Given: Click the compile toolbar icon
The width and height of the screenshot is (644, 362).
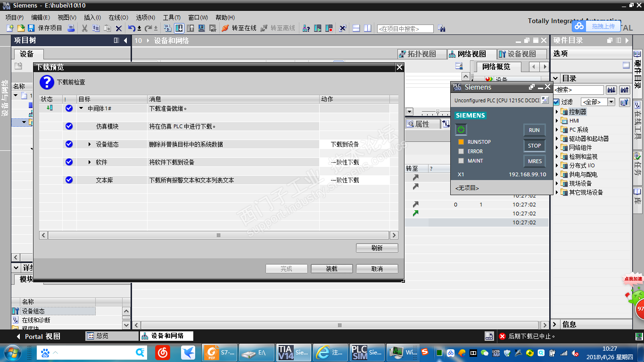Looking at the screenshot, I should pos(167,28).
